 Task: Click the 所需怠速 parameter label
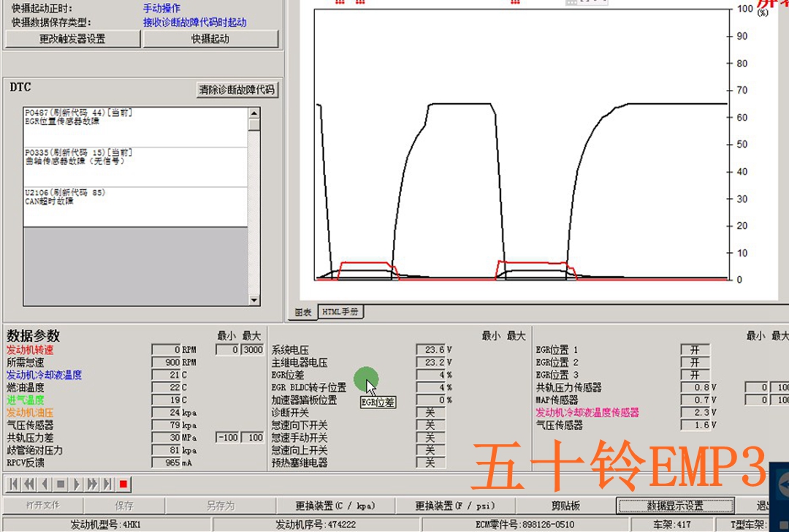[x=25, y=362]
